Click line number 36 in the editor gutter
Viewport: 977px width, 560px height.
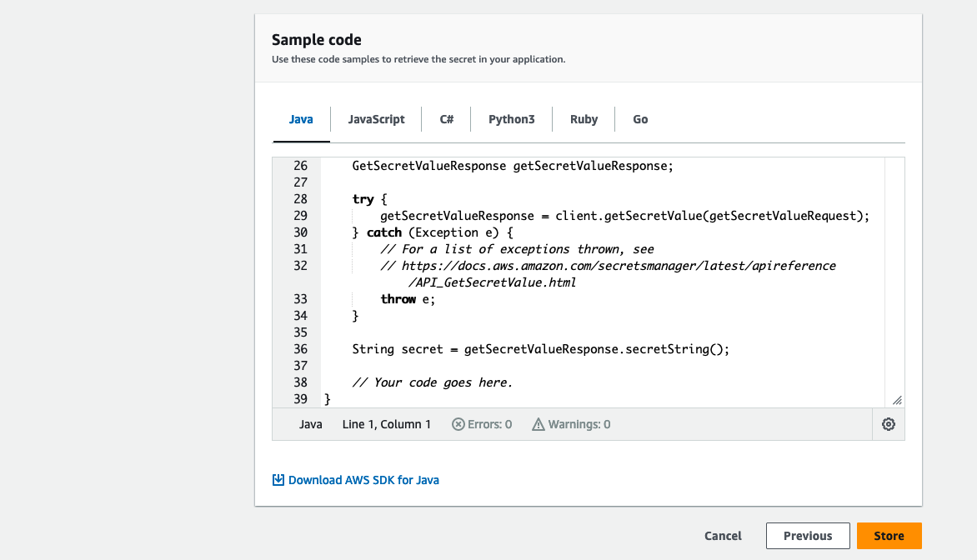point(300,349)
